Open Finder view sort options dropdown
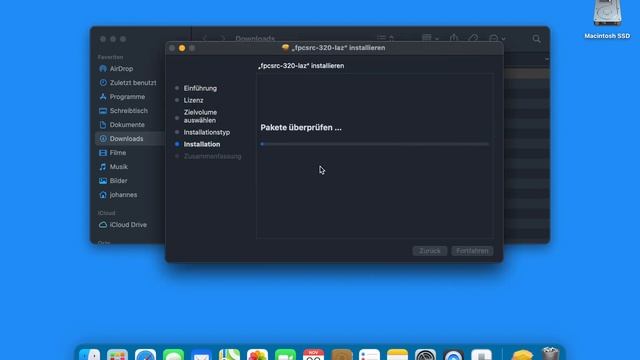Viewport: 640px width, 360px height. [385, 38]
